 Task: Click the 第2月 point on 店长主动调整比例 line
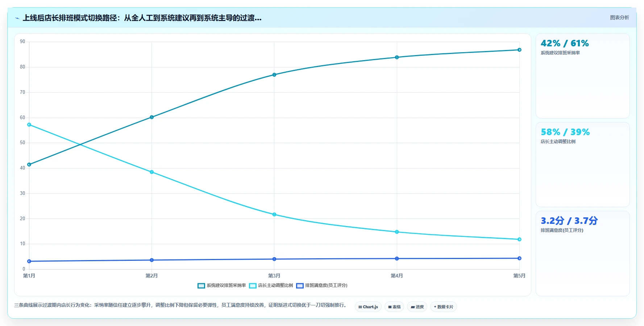[x=152, y=172]
